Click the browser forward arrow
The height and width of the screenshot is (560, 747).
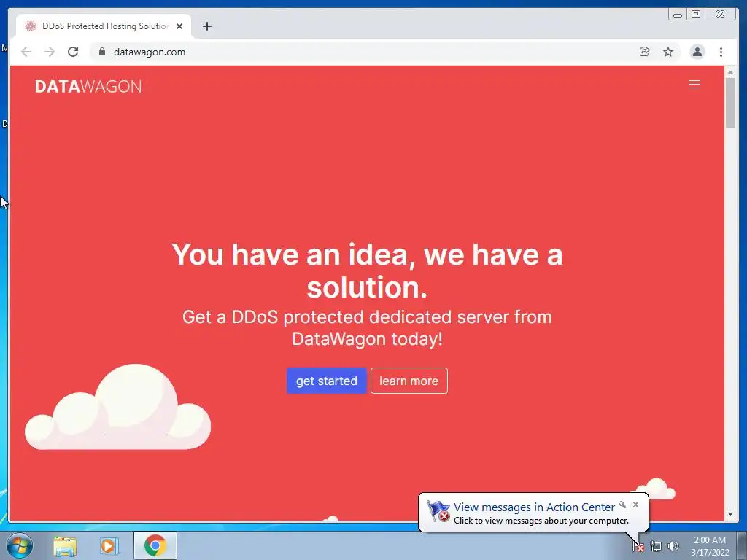pyautogui.click(x=50, y=52)
